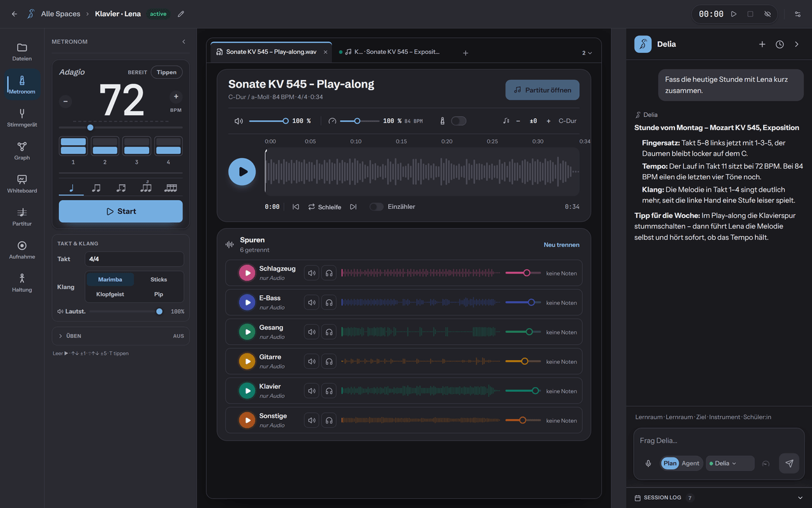812x508 pixels.
Task: Mute the Schlagzeug track
Action: tap(311, 273)
